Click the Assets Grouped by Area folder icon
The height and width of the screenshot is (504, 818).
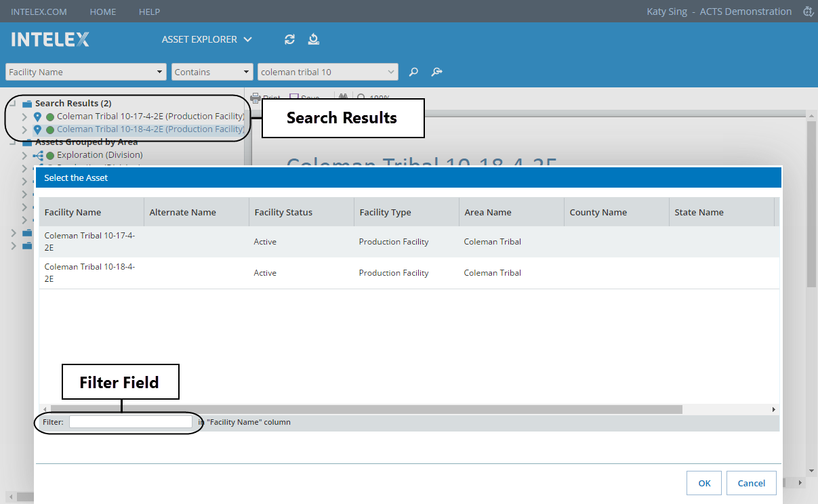pyautogui.click(x=27, y=142)
